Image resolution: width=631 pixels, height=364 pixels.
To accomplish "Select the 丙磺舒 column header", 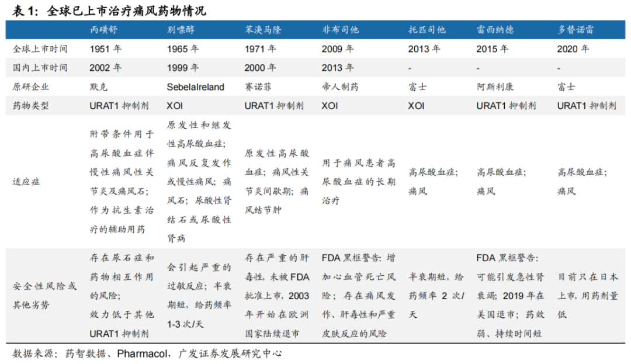I will [x=106, y=30].
